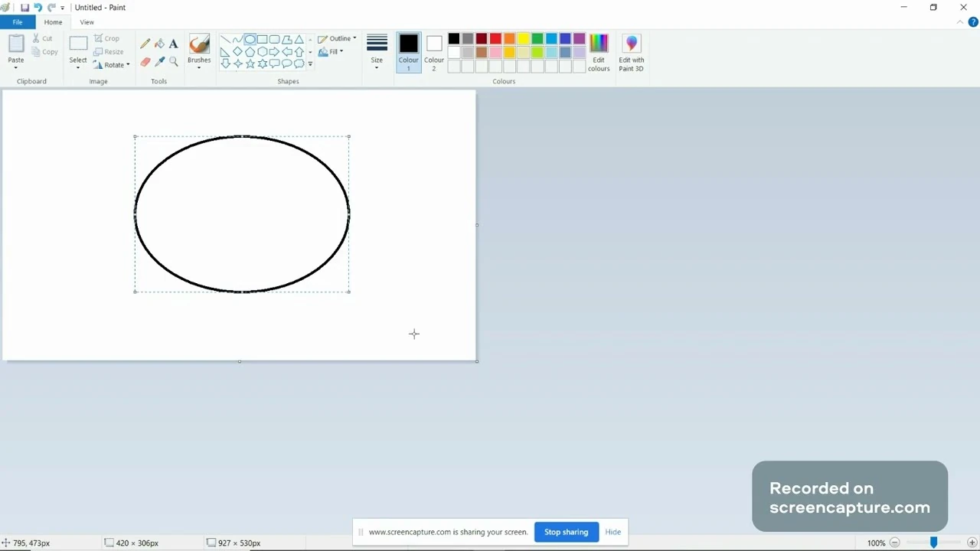Select the Colour picker tool
Viewport: 980px width, 551px height.
pos(159,61)
